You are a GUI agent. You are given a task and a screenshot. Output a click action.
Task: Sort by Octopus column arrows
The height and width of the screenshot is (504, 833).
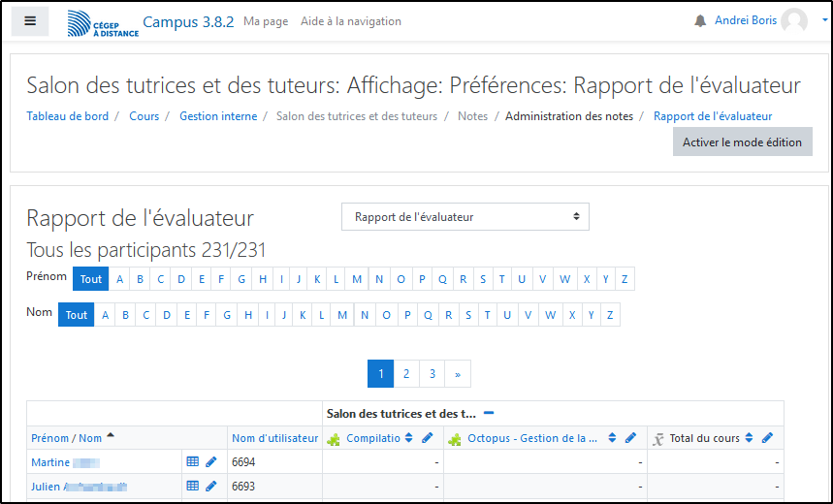pos(612,438)
